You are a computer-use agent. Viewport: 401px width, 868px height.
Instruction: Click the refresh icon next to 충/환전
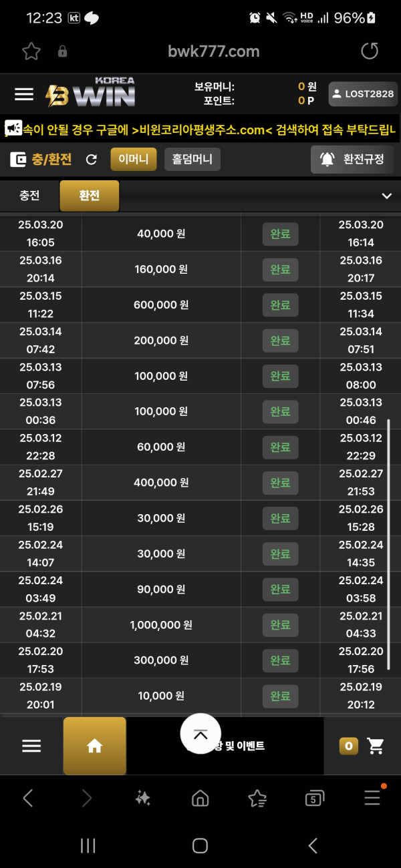[x=92, y=160]
